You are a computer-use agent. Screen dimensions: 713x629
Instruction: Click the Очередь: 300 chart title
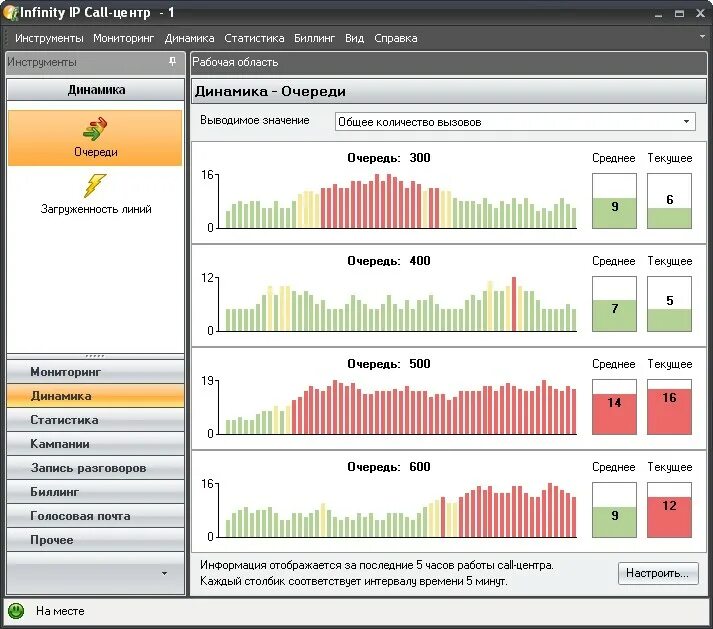(389, 158)
